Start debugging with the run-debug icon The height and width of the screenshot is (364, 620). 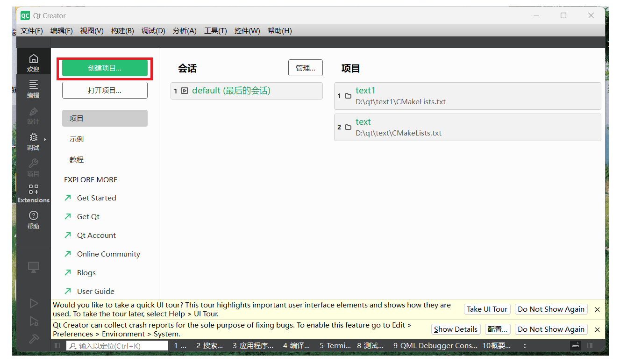coord(33,321)
